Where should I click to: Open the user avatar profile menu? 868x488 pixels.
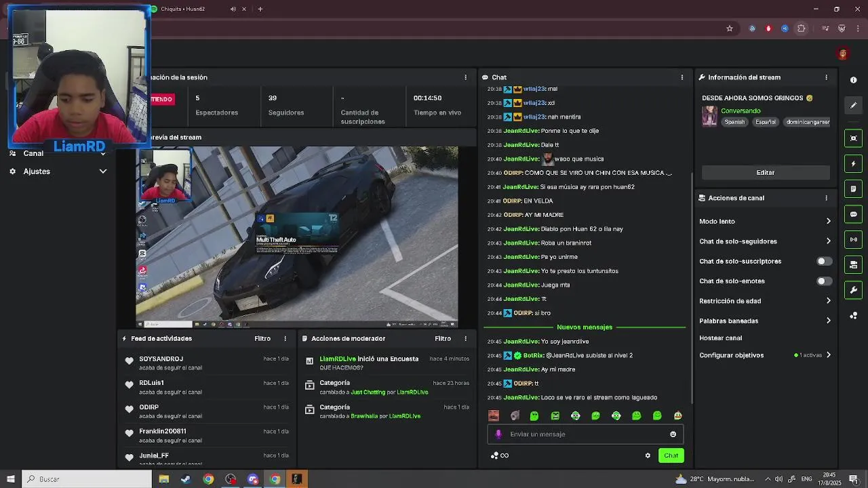coord(843,54)
